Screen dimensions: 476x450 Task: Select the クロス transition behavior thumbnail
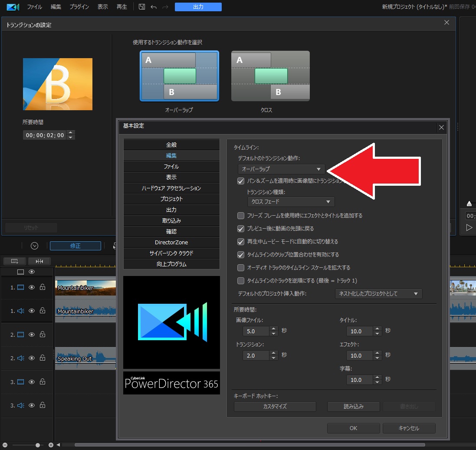click(x=270, y=76)
